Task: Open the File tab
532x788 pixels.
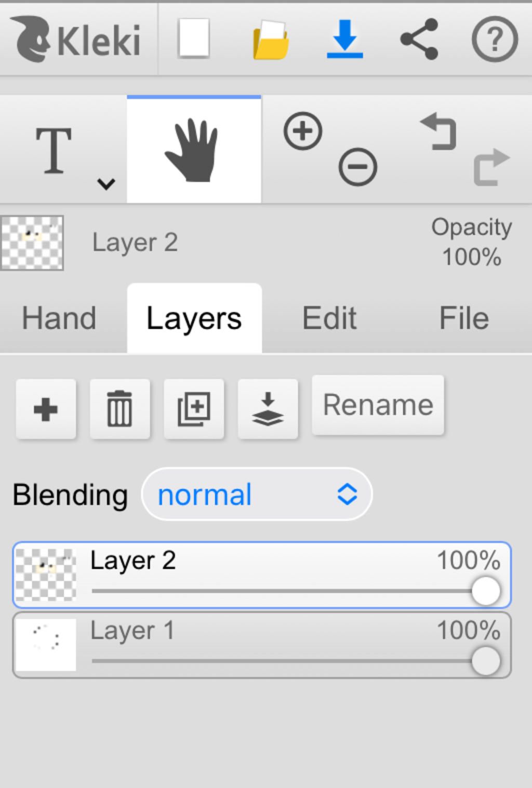Action: pyautogui.click(x=464, y=318)
